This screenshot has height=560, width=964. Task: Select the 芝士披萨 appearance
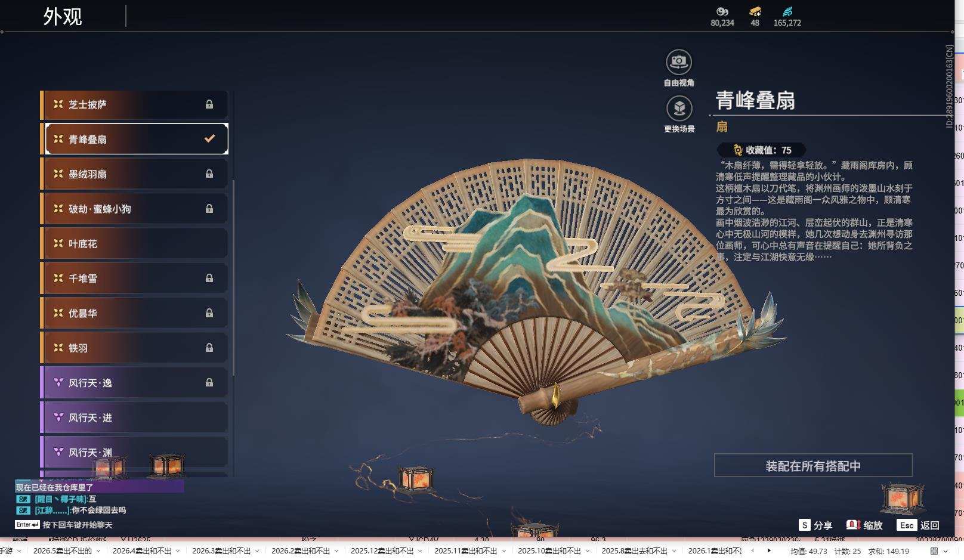point(134,104)
